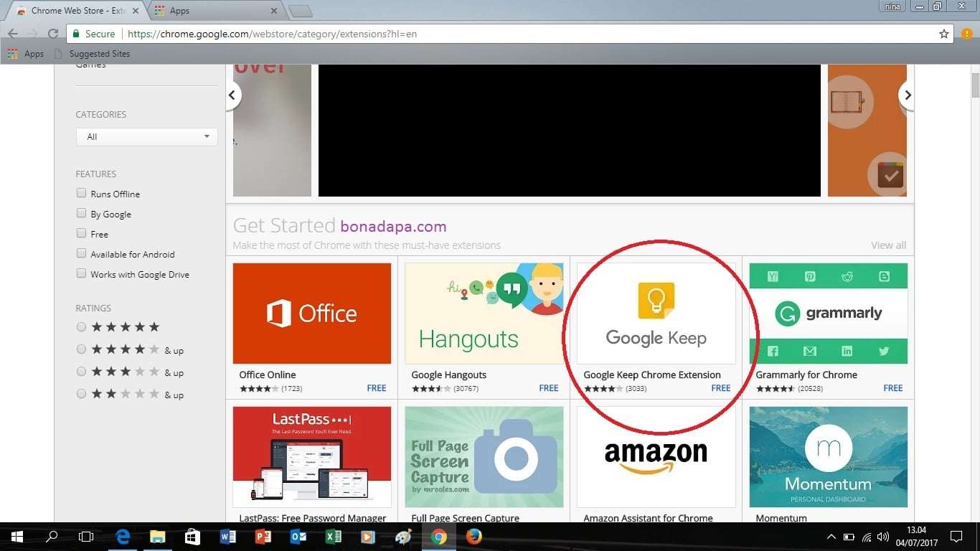
Task: Tick the Free feature checkbox
Action: point(81,233)
